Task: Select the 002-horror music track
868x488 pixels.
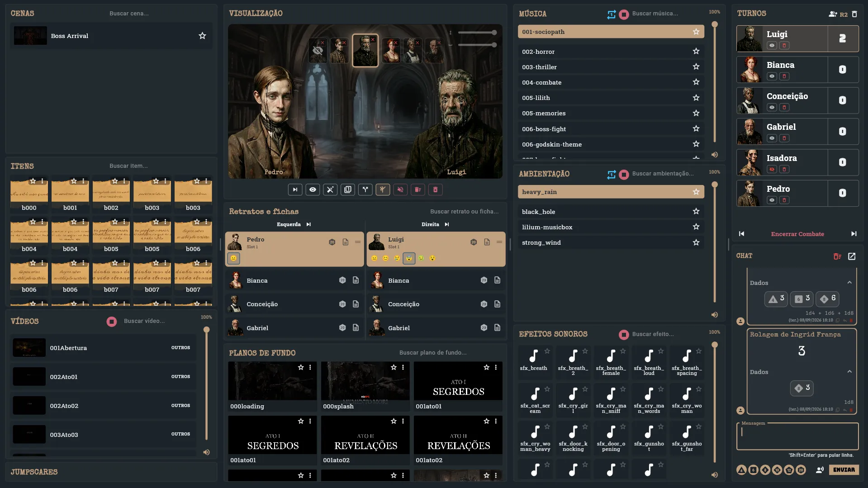Action: [x=611, y=52]
